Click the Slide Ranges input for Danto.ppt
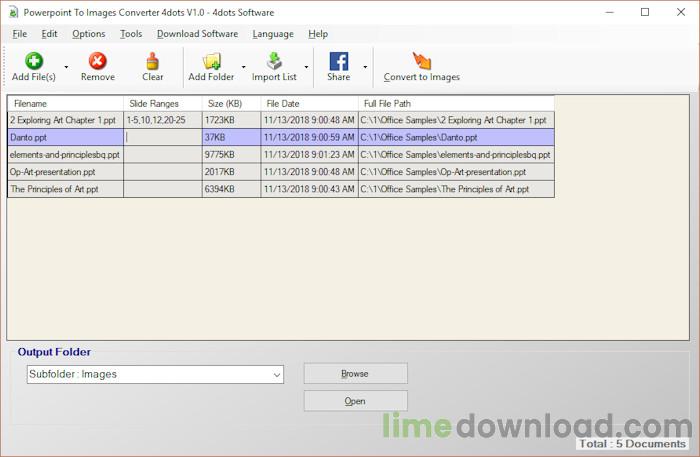This screenshot has height=457, width=700. click(x=163, y=137)
